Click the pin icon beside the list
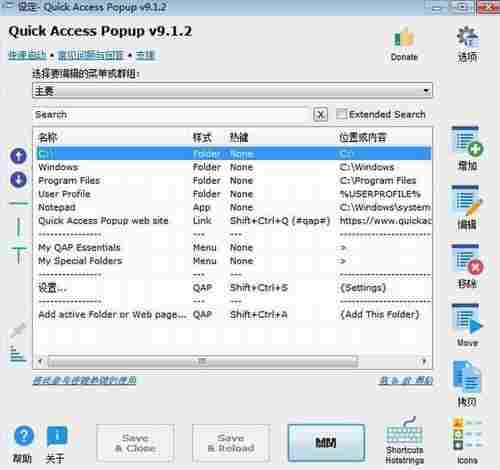This screenshot has width=500, height=470. [x=18, y=329]
